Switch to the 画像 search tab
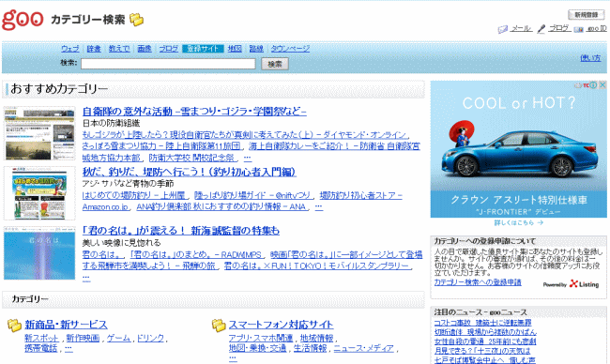 click(x=145, y=49)
